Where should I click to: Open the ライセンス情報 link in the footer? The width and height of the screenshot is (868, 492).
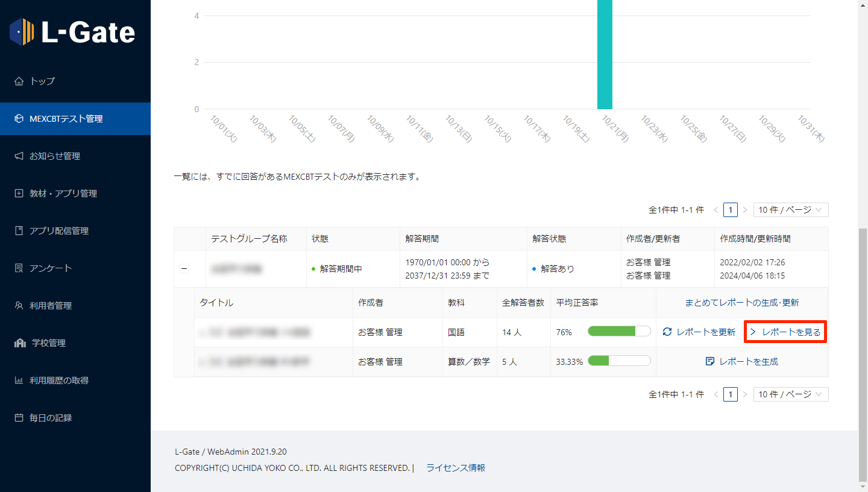pyautogui.click(x=456, y=468)
